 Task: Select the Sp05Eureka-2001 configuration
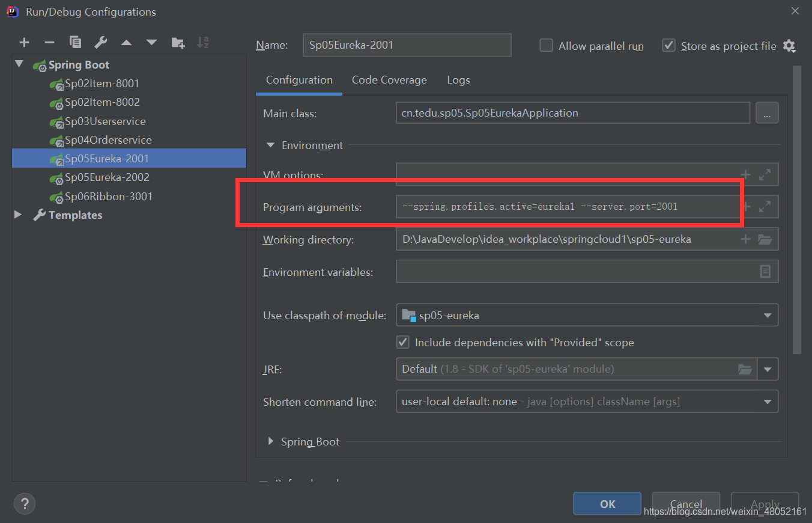click(x=129, y=159)
